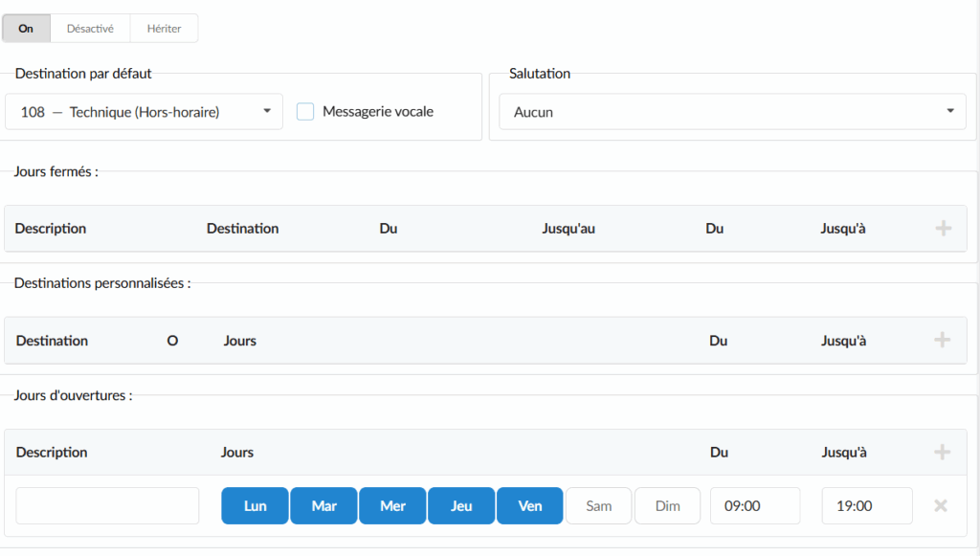Image resolution: width=980 pixels, height=556 pixels.
Task: Select the Hériter mode button
Action: click(x=164, y=29)
